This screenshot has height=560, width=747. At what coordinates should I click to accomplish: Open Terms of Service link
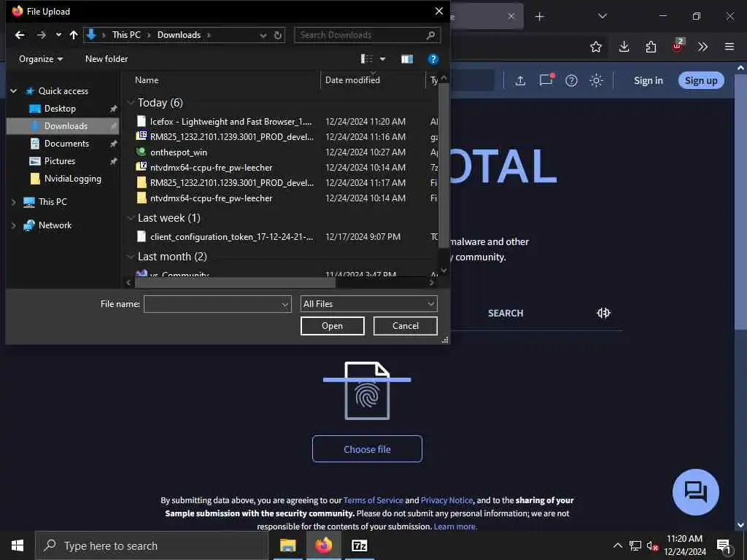(x=373, y=500)
